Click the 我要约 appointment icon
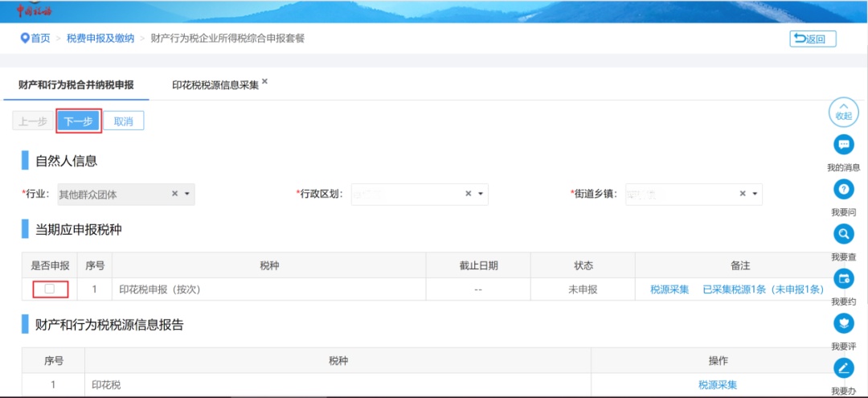868x398 pixels. (844, 279)
